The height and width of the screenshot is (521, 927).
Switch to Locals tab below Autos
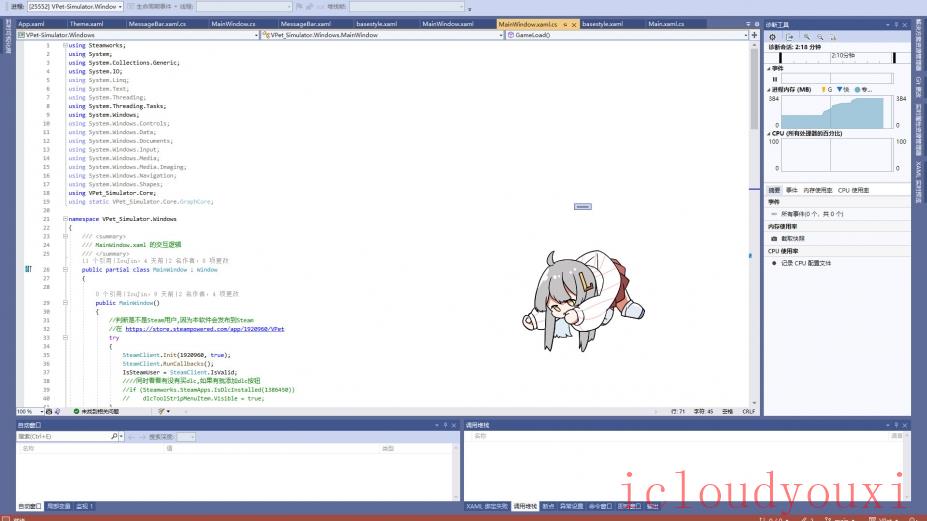59,506
